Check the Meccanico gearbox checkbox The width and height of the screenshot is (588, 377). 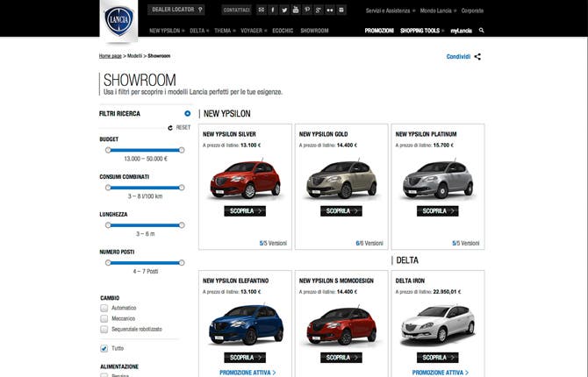104,319
